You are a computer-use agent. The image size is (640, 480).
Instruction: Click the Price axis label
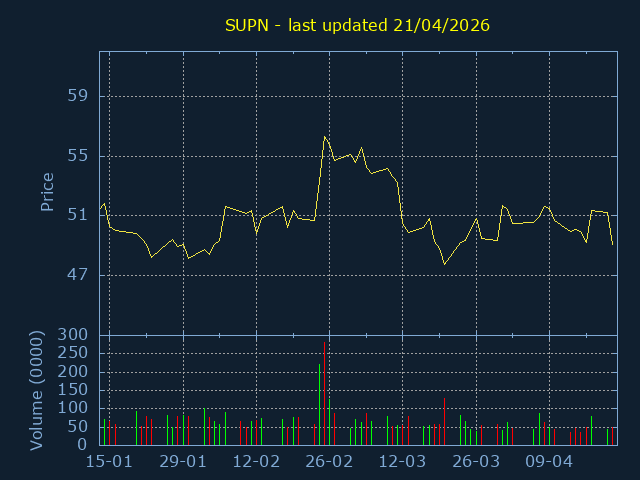pos(47,192)
